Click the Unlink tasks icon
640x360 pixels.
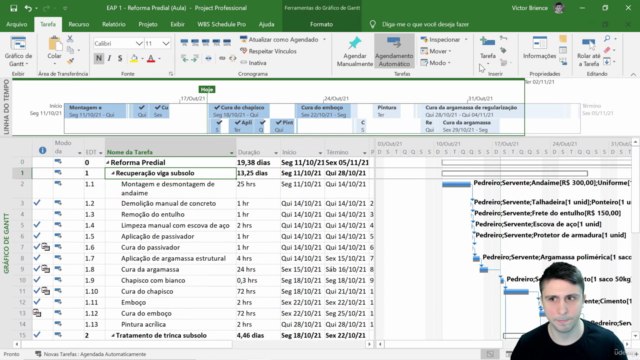pyautogui.click(x=233, y=59)
